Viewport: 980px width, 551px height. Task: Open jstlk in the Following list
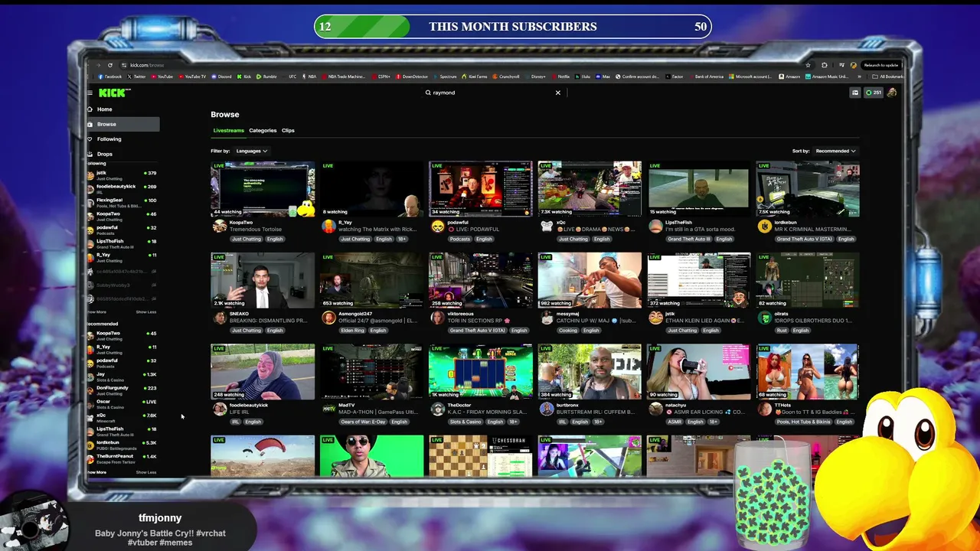(x=122, y=175)
